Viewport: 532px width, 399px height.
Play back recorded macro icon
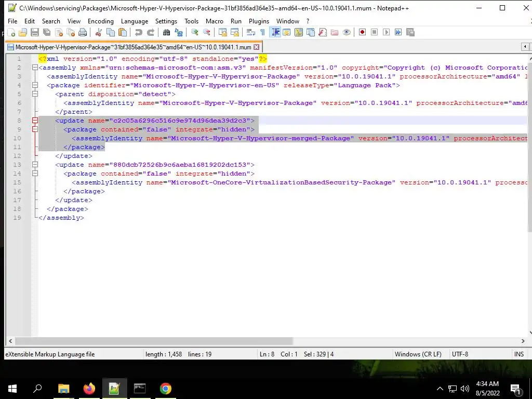(x=386, y=32)
